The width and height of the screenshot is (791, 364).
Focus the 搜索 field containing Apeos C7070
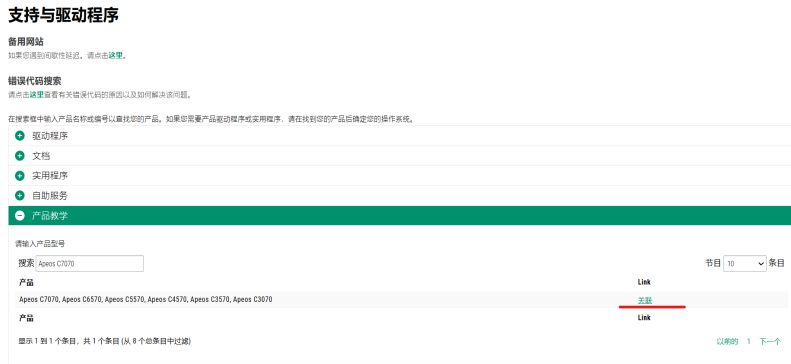click(x=90, y=263)
